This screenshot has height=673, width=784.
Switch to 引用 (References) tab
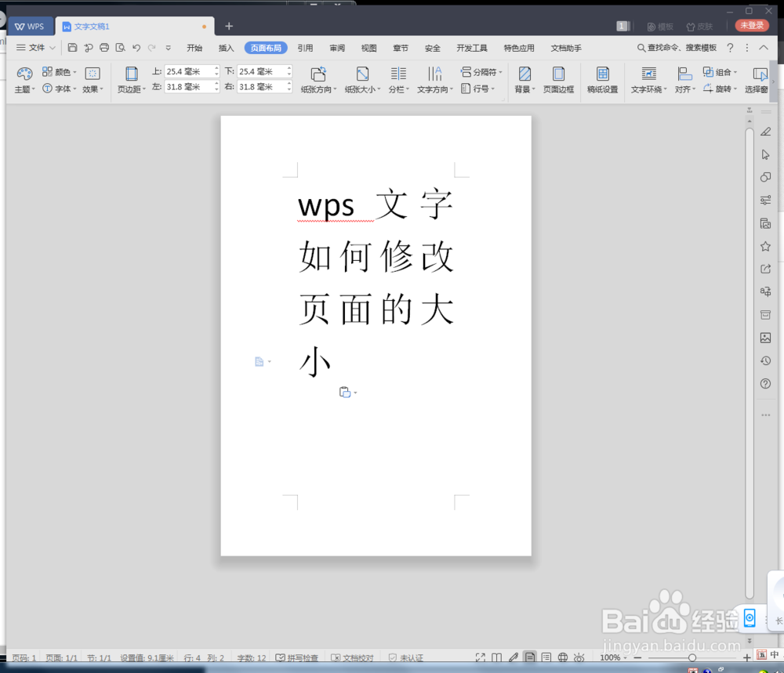305,48
